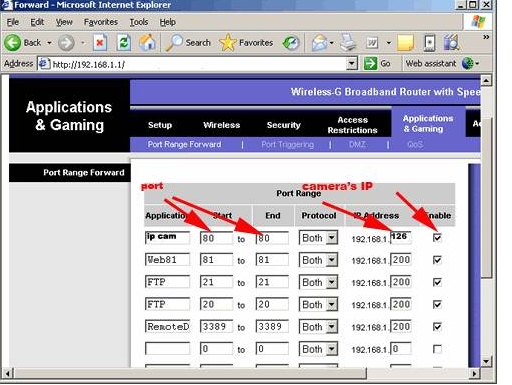Click the horizontal scrollbar left arrow
This screenshot has height=385, width=512.
pyautogui.click(x=8, y=373)
